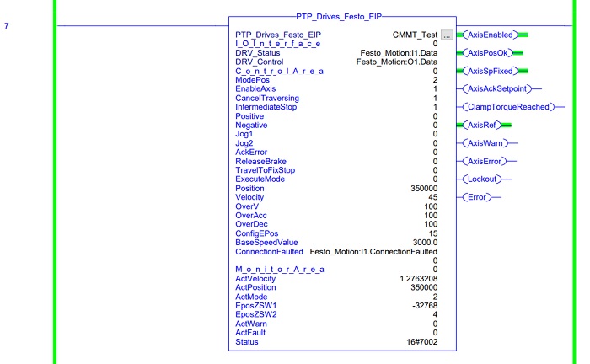This screenshot has height=364, width=590.
Task: Select the Error output coil
Action: coord(477,197)
